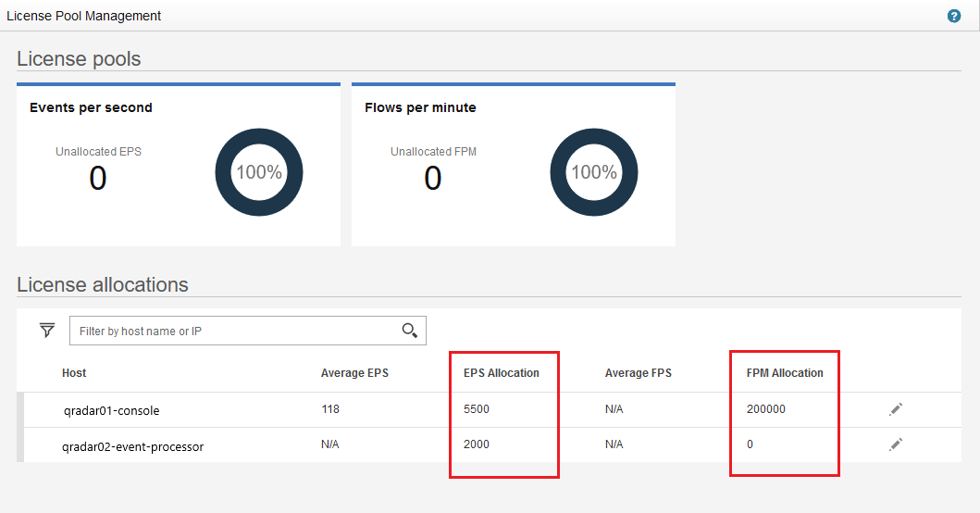Screen dimensions: 980x513
Task: Click the License allocations heading
Action: (x=103, y=284)
